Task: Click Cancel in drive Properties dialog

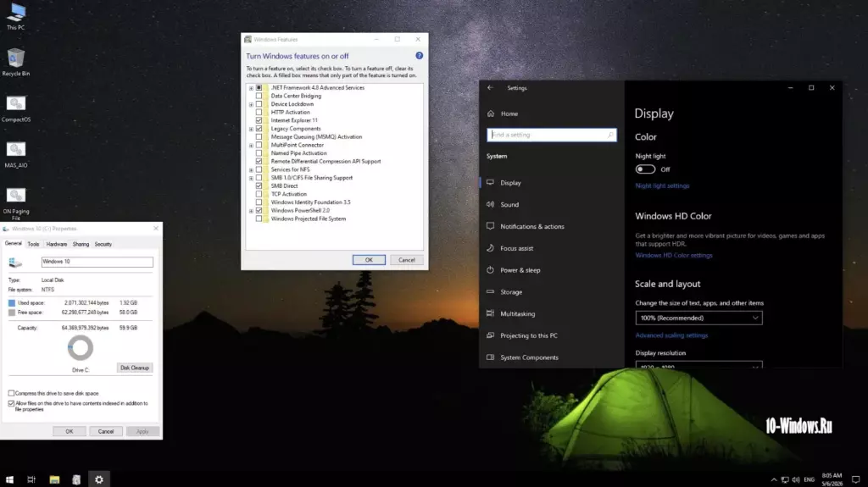Action: pyautogui.click(x=106, y=431)
